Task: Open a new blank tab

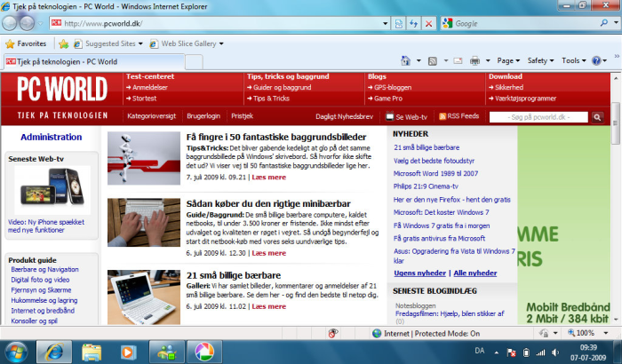Action: click(194, 62)
